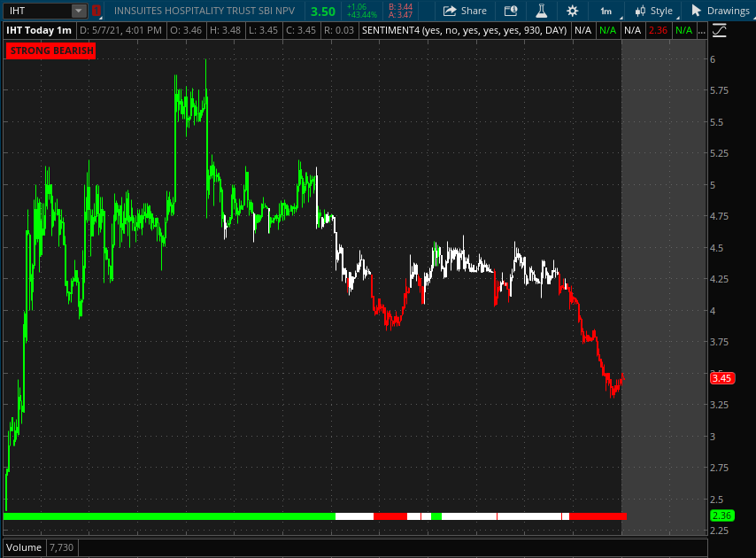Viewport: 756px width, 558px height.
Task: Open the chart events calendar icon
Action: pyautogui.click(x=511, y=11)
